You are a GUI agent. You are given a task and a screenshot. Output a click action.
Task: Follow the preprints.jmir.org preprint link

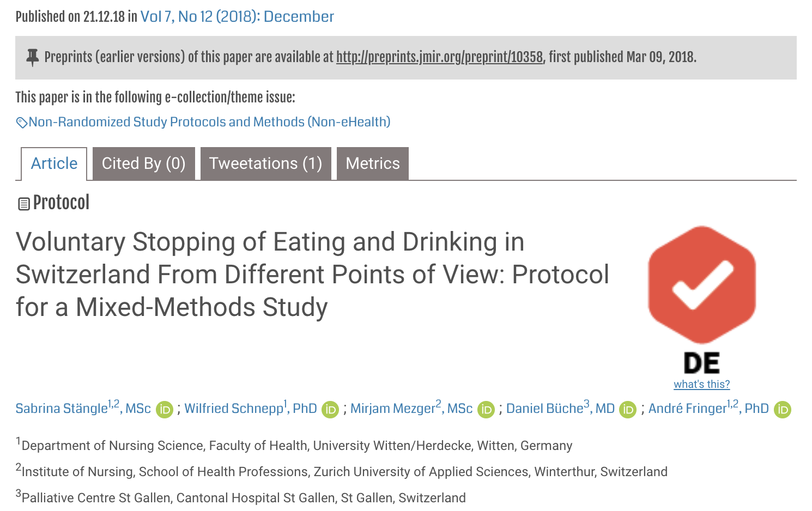click(439, 57)
